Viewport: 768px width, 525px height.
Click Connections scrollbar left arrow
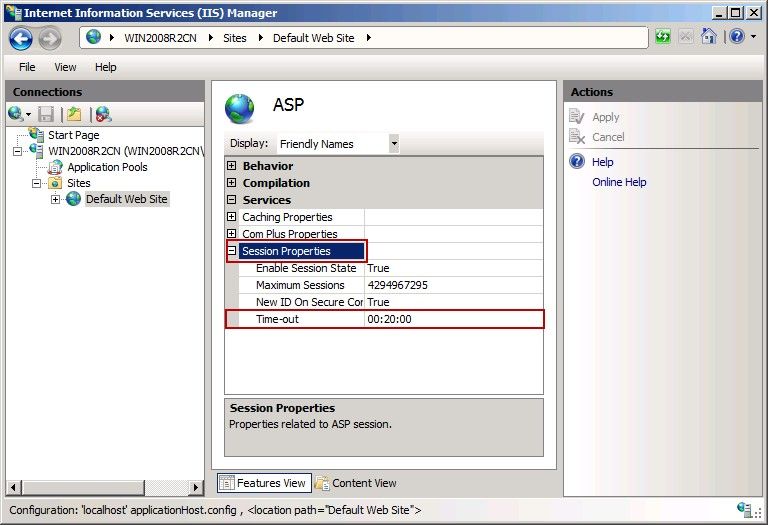click(14, 487)
